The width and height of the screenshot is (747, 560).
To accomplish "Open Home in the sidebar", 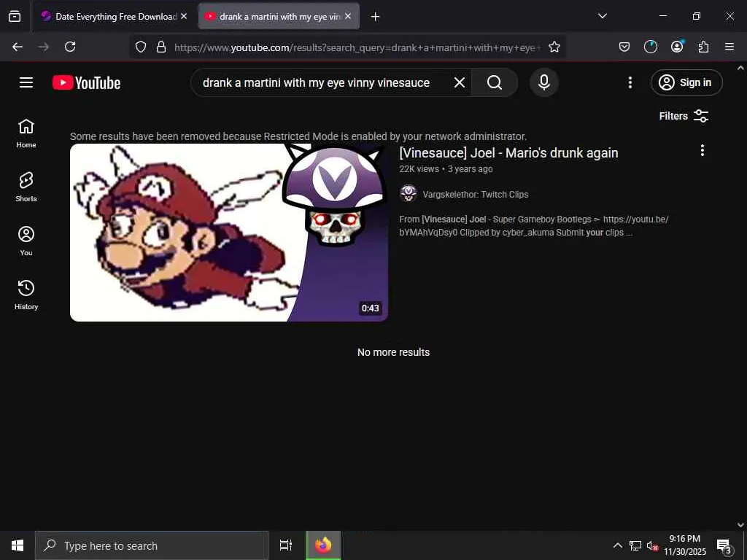I will tap(26, 133).
